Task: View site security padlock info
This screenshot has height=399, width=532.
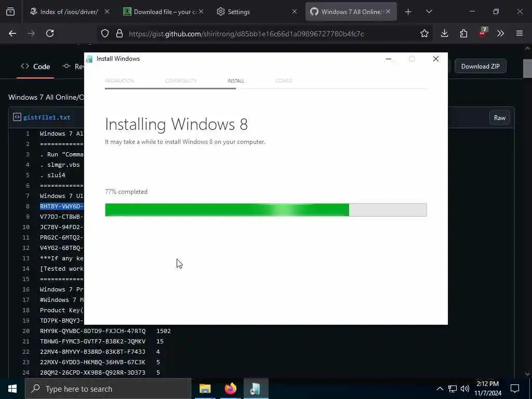Action: 119,33
